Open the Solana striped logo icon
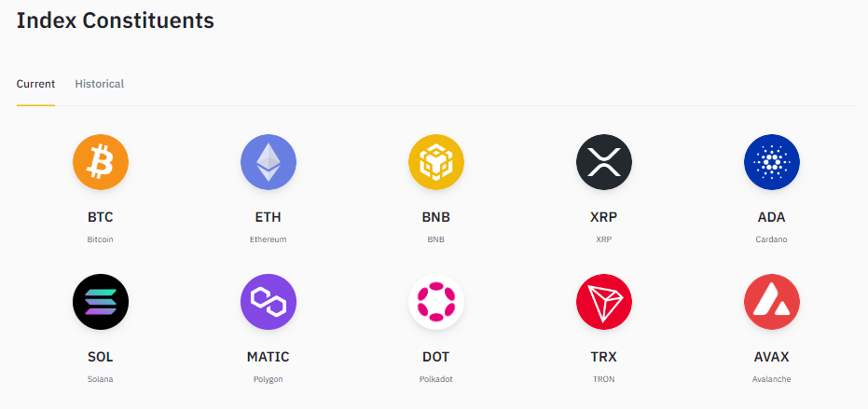The width and height of the screenshot is (868, 409). click(101, 302)
